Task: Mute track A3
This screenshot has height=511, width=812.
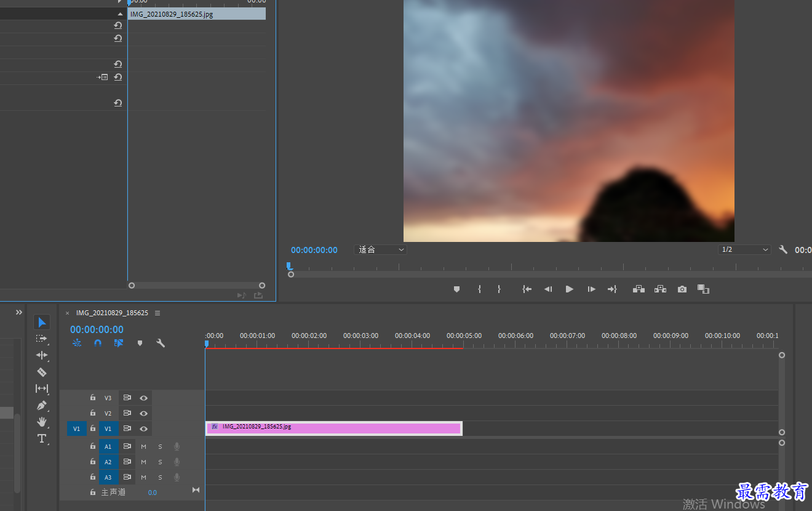Action: (143, 477)
